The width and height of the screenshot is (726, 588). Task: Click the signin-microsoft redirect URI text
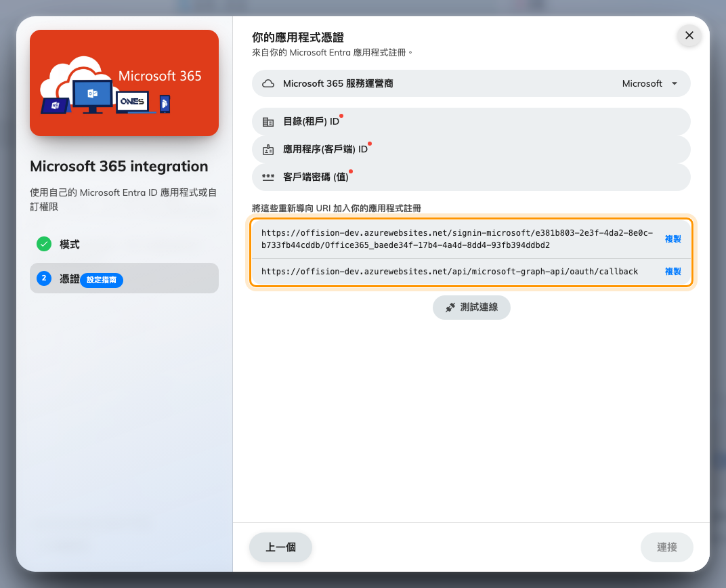click(457, 239)
